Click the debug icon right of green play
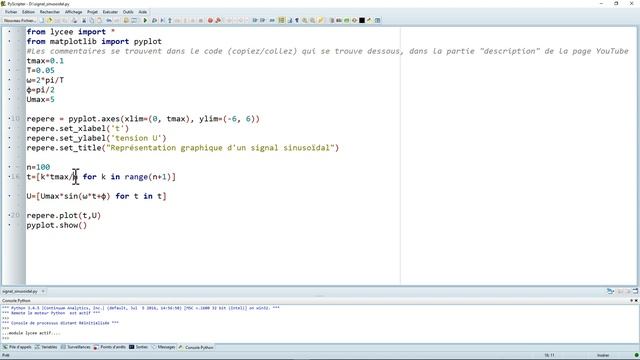640x360 pixels. pyautogui.click(x=154, y=20)
